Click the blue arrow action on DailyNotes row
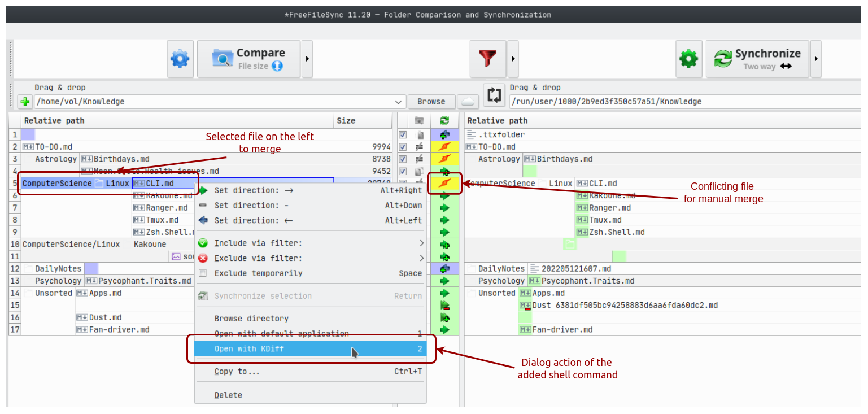Image resolution: width=868 pixels, height=414 pixels. pyautogui.click(x=444, y=269)
